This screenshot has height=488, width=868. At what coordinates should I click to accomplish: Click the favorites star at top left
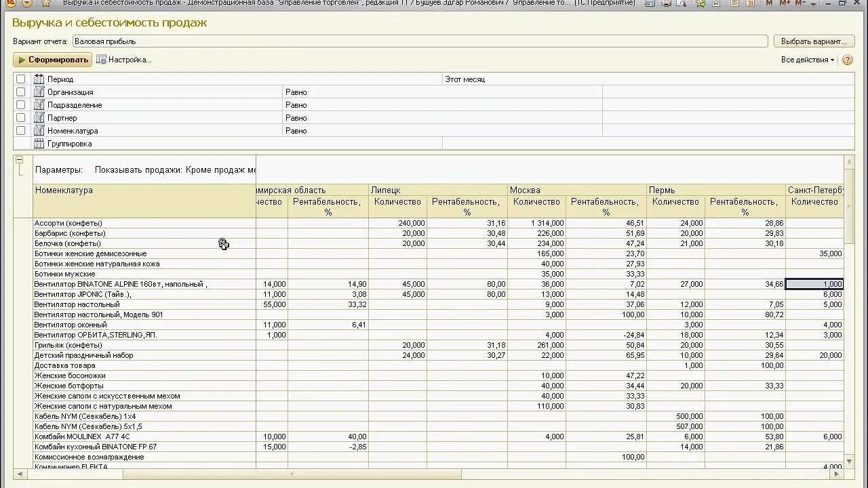[x=45, y=3]
